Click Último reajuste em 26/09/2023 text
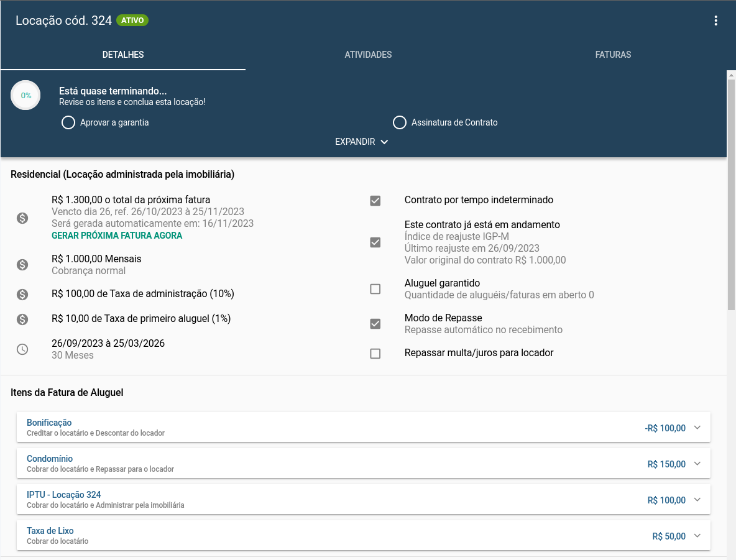 click(472, 249)
